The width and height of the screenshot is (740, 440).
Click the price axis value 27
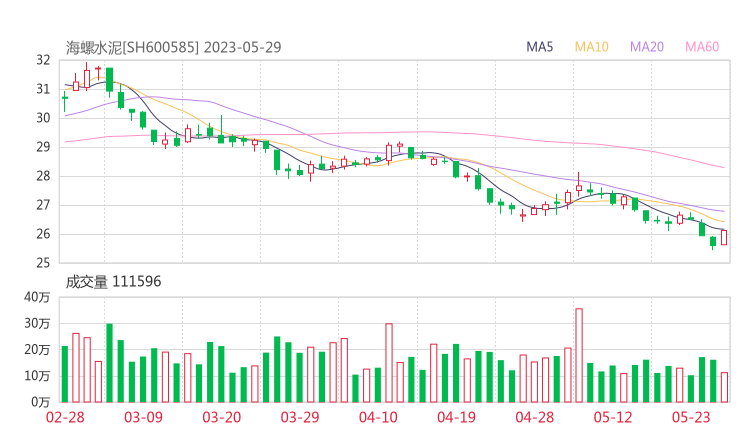43,205
